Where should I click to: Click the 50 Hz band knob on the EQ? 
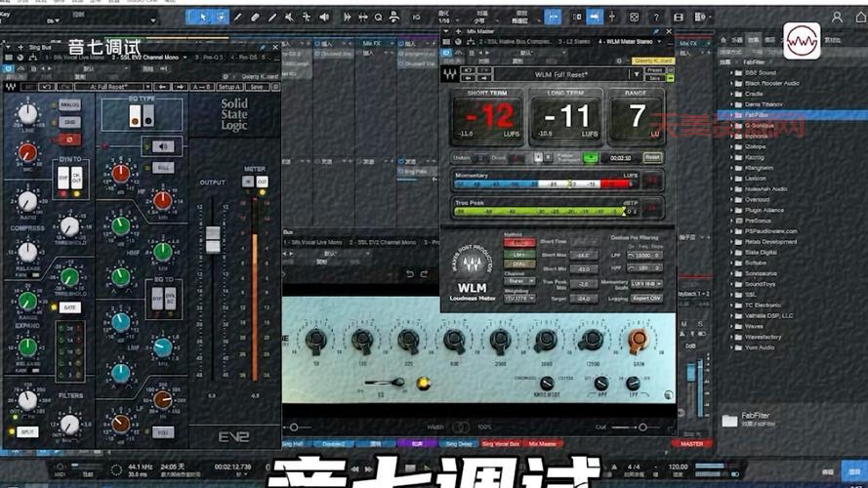316,341
